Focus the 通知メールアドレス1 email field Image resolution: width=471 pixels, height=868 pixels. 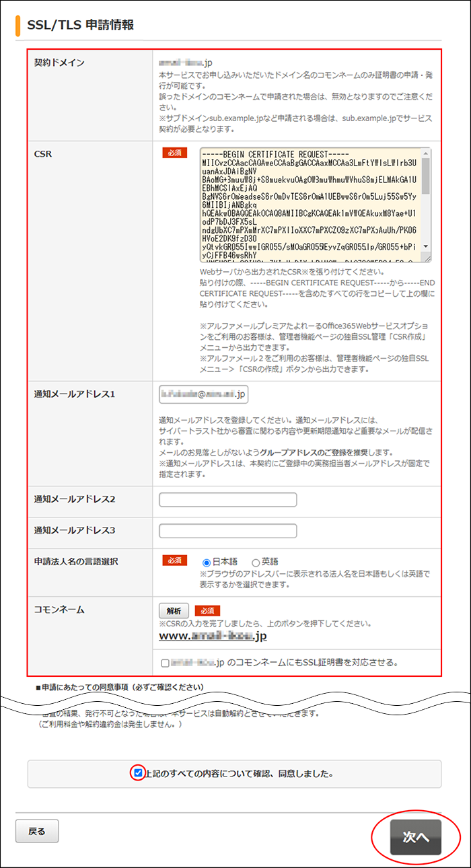pos(203,394)
